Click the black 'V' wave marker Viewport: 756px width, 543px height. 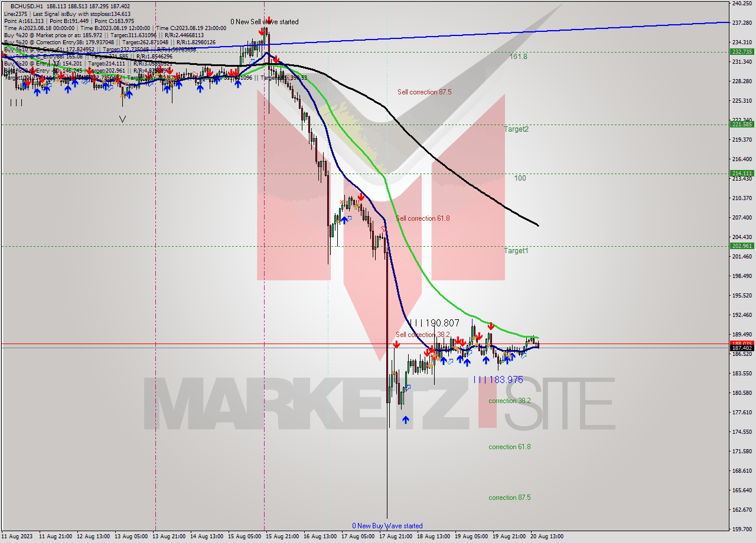click(x=122, y=119)
